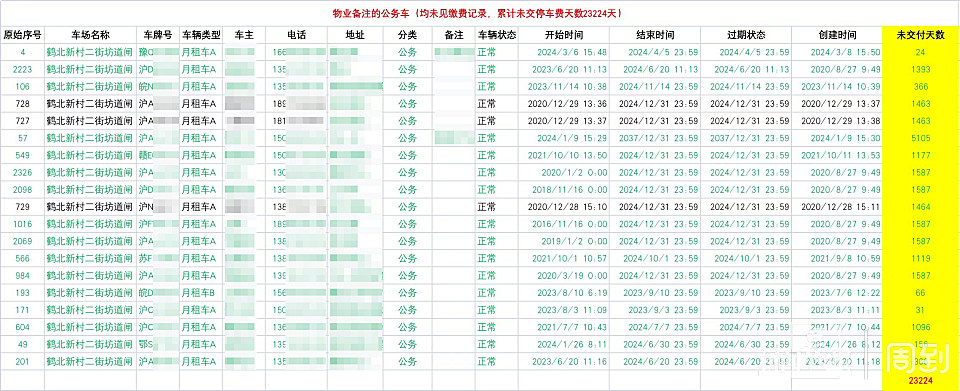Viewport: 960px width, 391px height.
Task: Select the 车辆类型 header cell
Action: pos(201,35)
